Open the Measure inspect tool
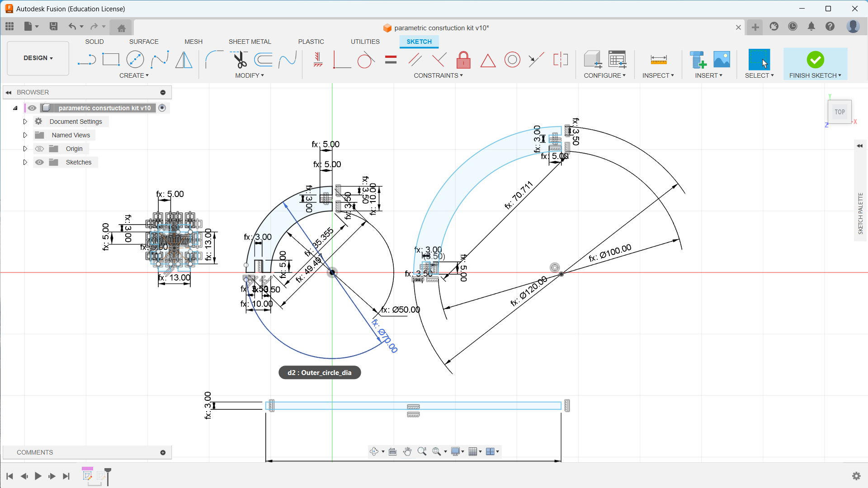The height and width of the screenshot is (488, 868). [x=658, y=60]
